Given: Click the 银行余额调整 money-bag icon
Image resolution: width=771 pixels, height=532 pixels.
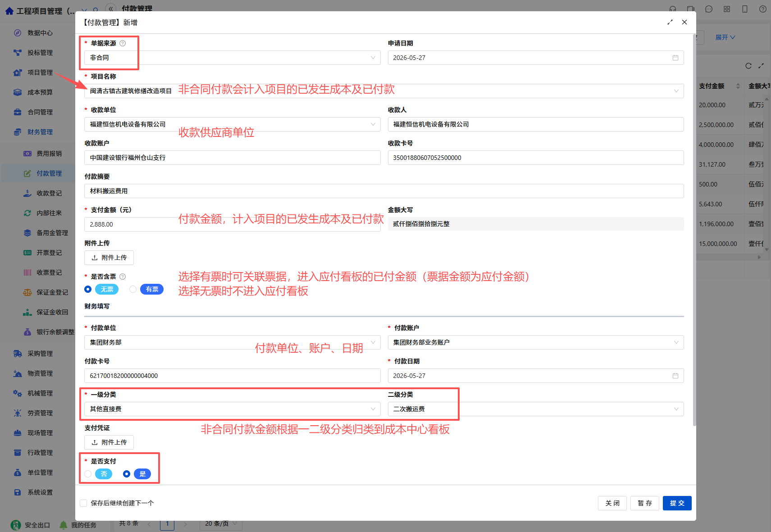Looking at the screenshot, I should point(27,332).
